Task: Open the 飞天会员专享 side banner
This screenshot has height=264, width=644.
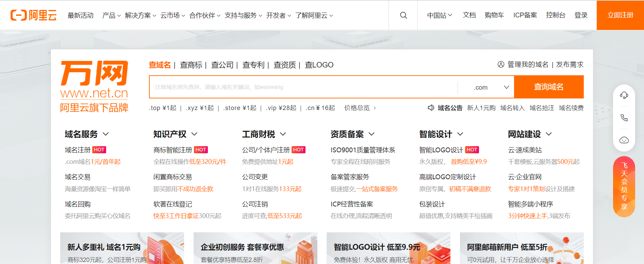Action: (x=624, y=187)
